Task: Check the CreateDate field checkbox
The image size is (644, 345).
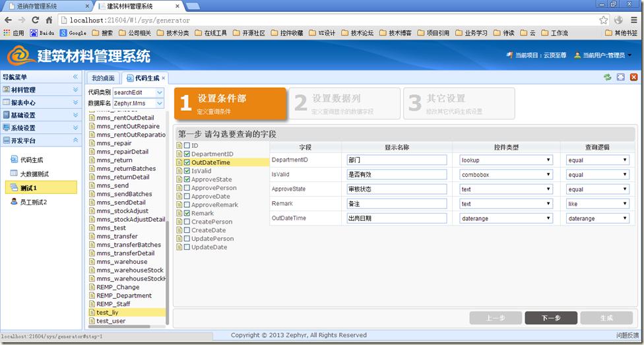Action: (x=187, y=230)
